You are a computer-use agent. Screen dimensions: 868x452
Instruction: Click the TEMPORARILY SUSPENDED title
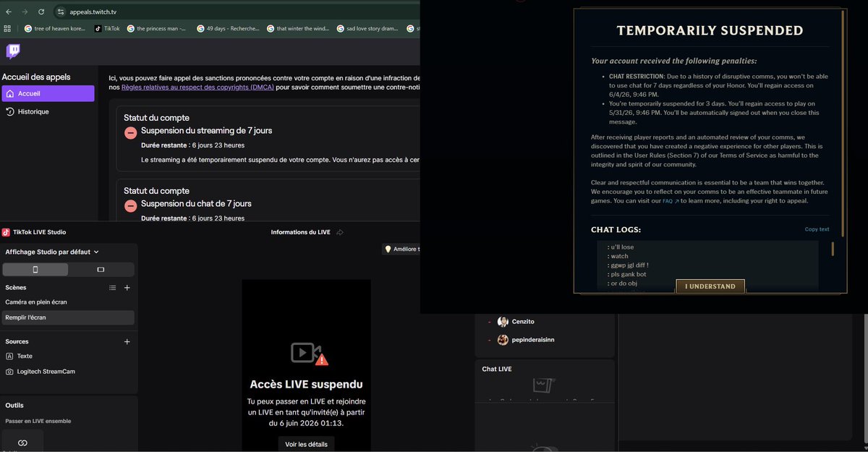click(x=710, y=31)
